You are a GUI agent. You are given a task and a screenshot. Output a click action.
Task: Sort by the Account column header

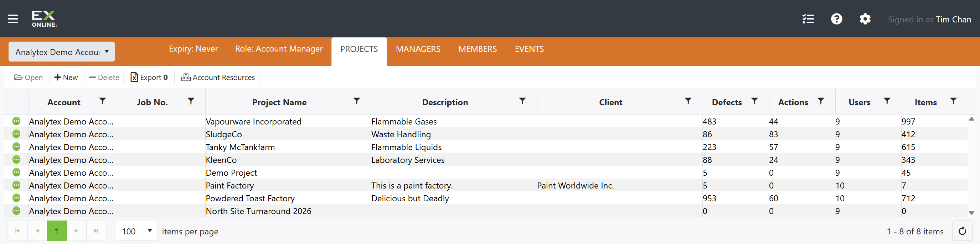[64, 102]
